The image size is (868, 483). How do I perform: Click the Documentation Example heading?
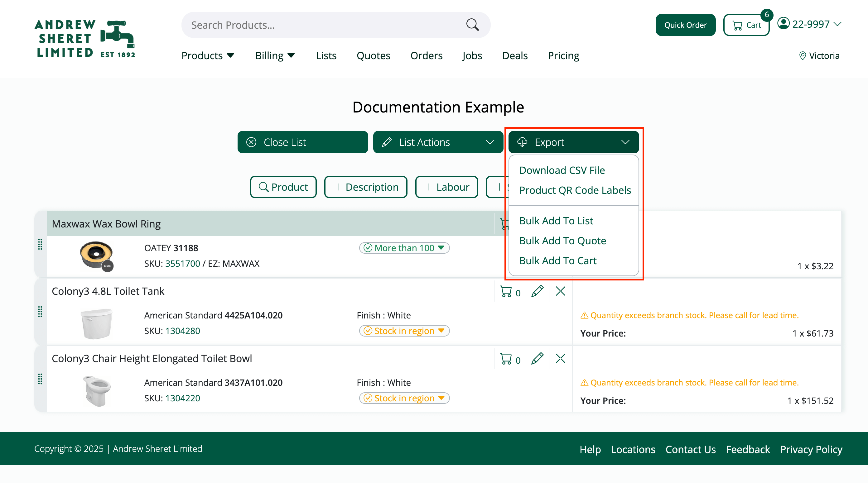coord(438,107)
